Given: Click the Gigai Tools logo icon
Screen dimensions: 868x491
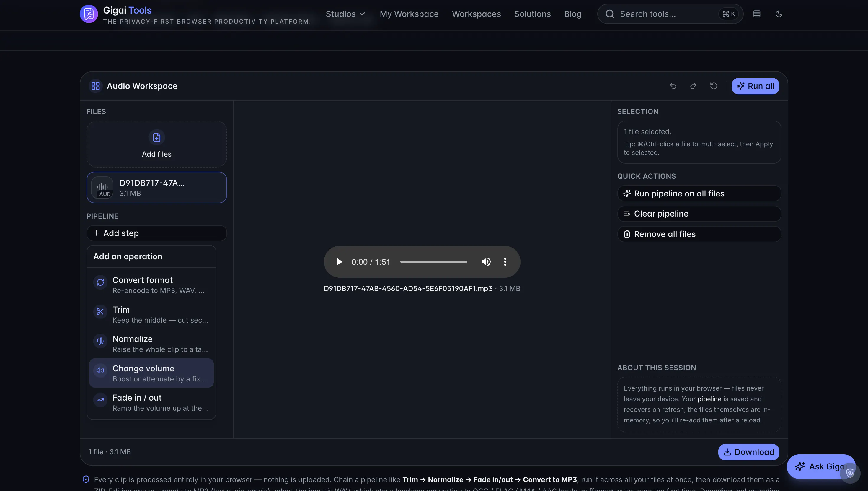Looking at the screenshot, I should coord(89,14).
